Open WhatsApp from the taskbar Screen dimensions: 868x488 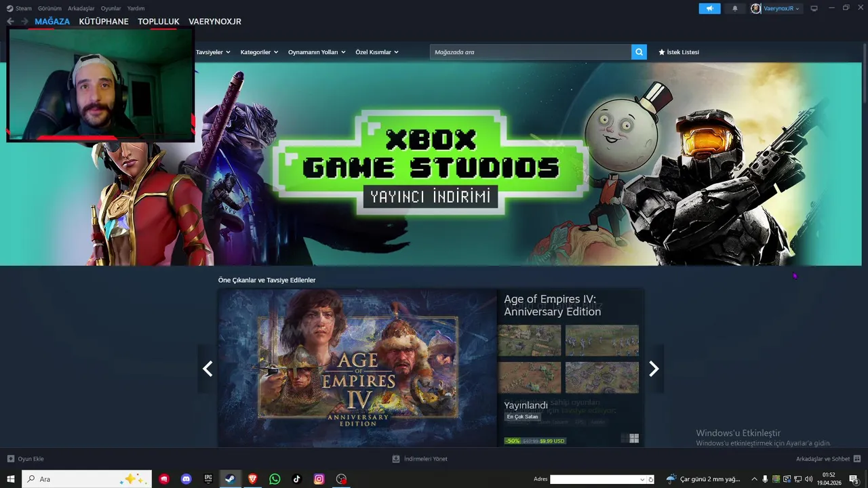pyautogui.click(x=275, y=479)
